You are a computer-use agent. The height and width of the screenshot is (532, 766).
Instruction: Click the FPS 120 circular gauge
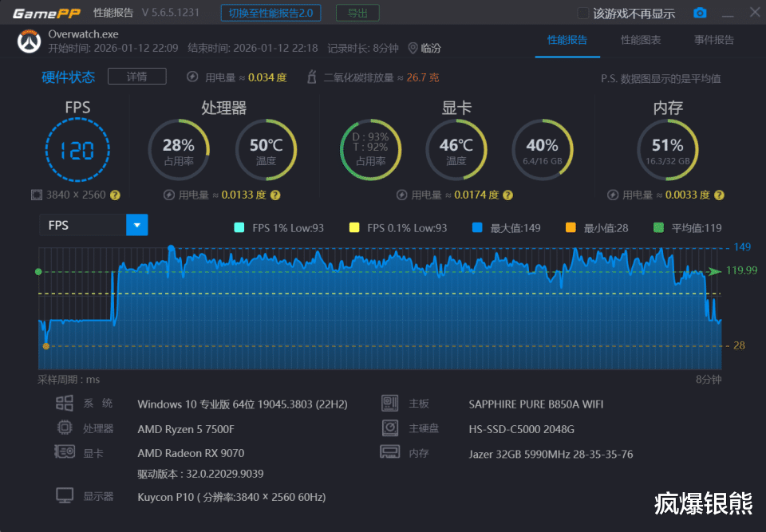tap(77, 149)
